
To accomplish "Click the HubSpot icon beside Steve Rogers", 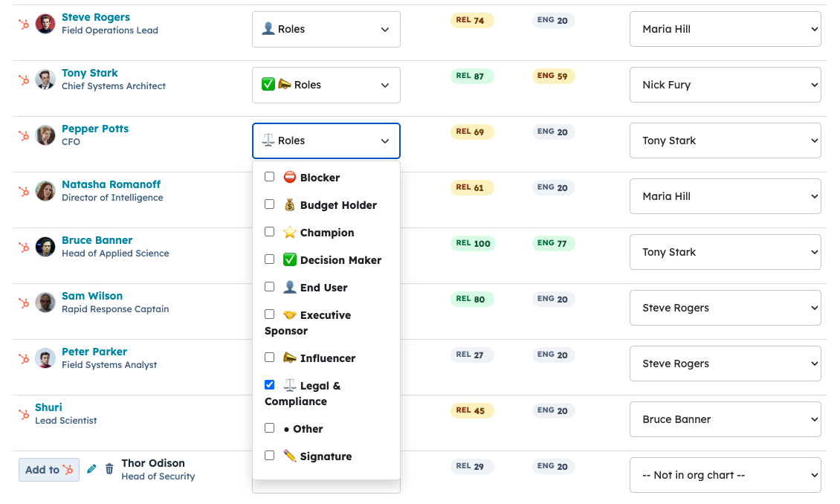I will (x=24, y=24).
